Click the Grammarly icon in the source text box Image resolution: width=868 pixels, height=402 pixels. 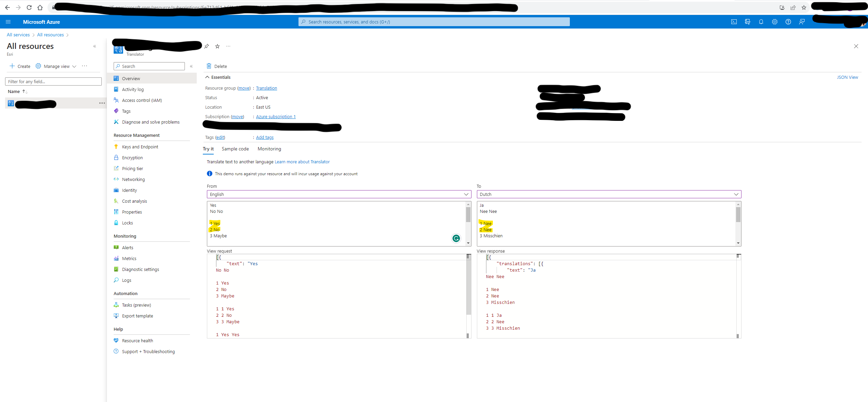pyautogui.click(x=456, y=238)
